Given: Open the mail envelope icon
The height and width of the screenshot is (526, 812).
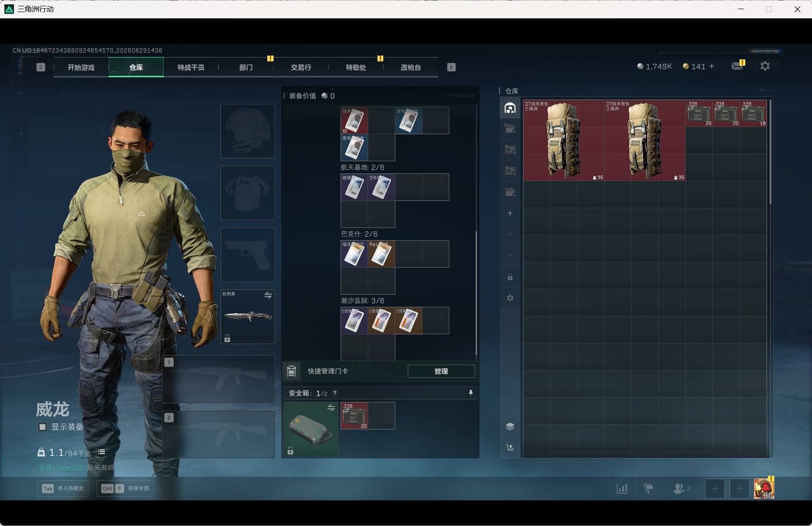Looking at the screenshot, I should tap(737, 66).
